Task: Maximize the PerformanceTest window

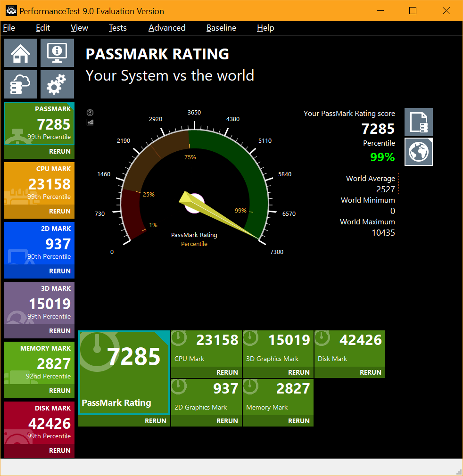Action: [413, 11]
